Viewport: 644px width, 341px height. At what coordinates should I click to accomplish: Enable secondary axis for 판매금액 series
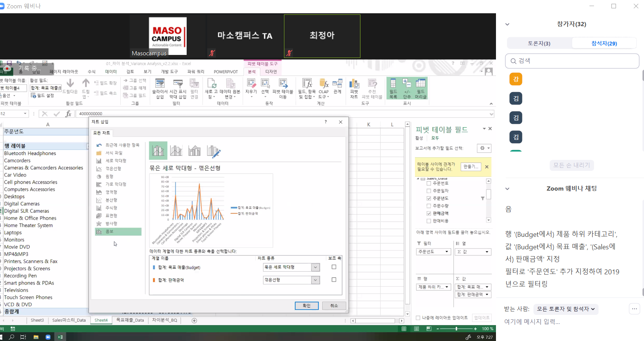334,280
